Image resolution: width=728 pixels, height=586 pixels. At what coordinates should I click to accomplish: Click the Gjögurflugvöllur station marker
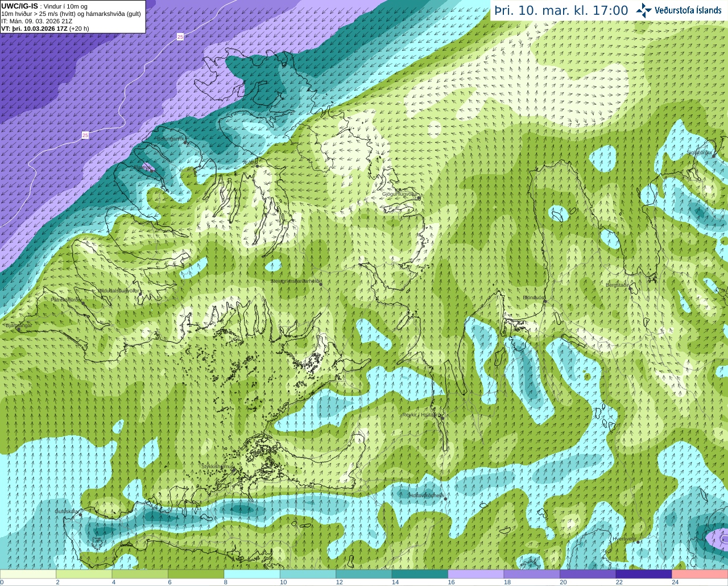click(418, 197)
